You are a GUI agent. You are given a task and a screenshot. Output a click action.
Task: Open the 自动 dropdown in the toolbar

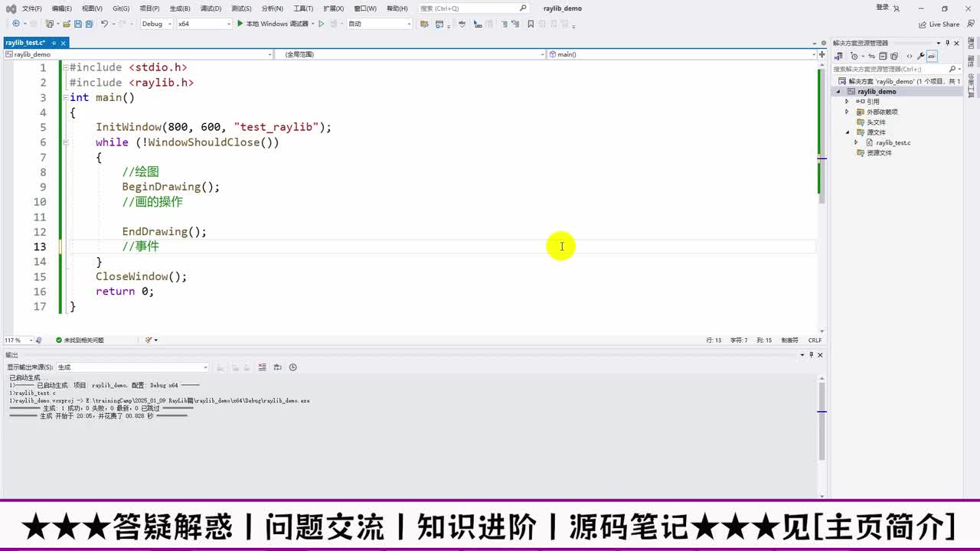click(380, 24)
